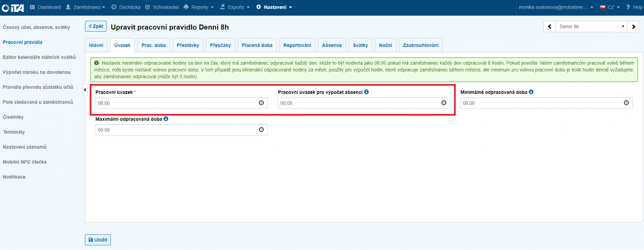Expand the Zaměstnanci menu

(86, 7)
